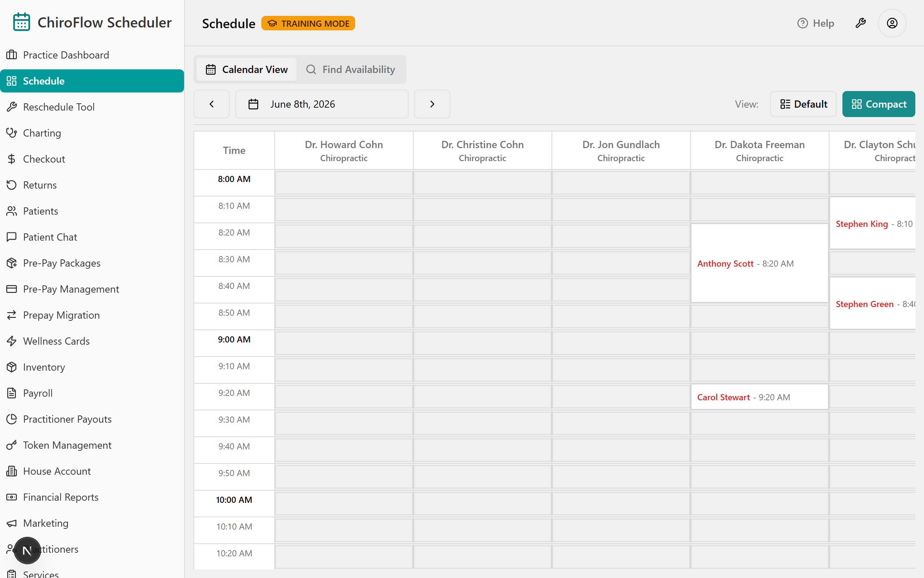Switch to Compact view

click(879, 104)
